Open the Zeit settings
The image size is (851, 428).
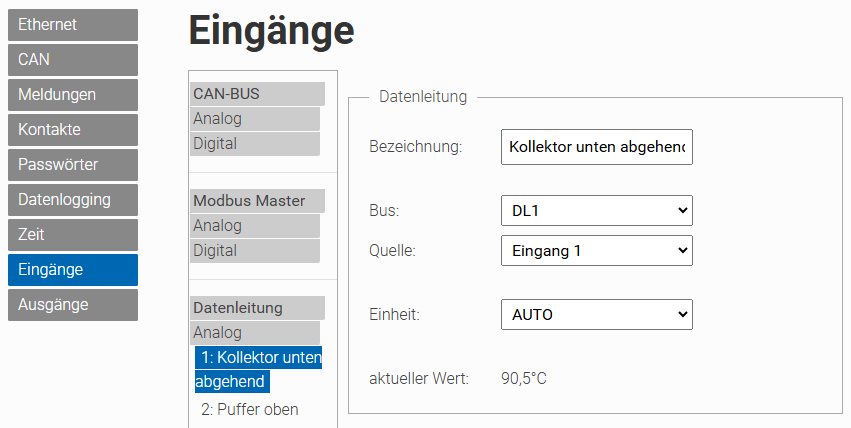[72, 235]
